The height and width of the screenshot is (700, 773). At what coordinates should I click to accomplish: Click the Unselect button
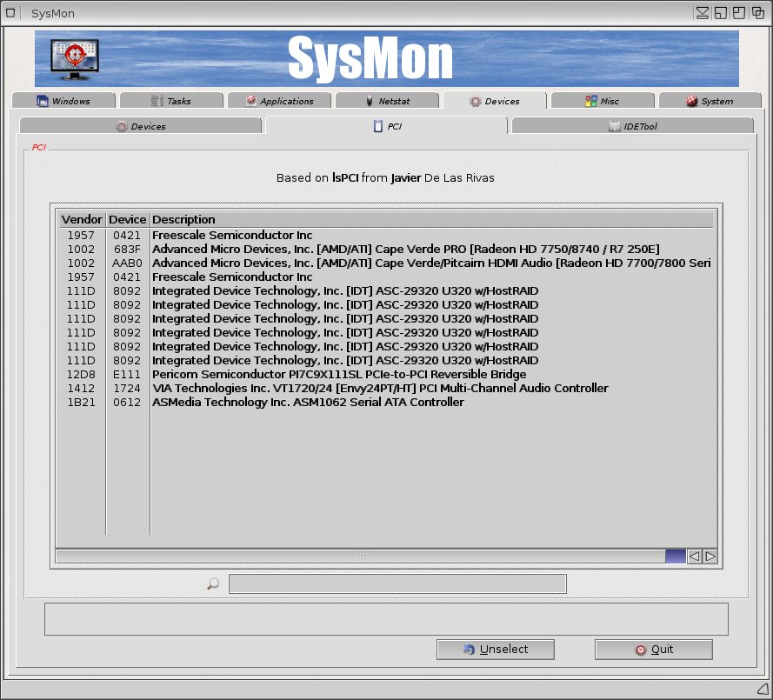click(x=496, y=650)
